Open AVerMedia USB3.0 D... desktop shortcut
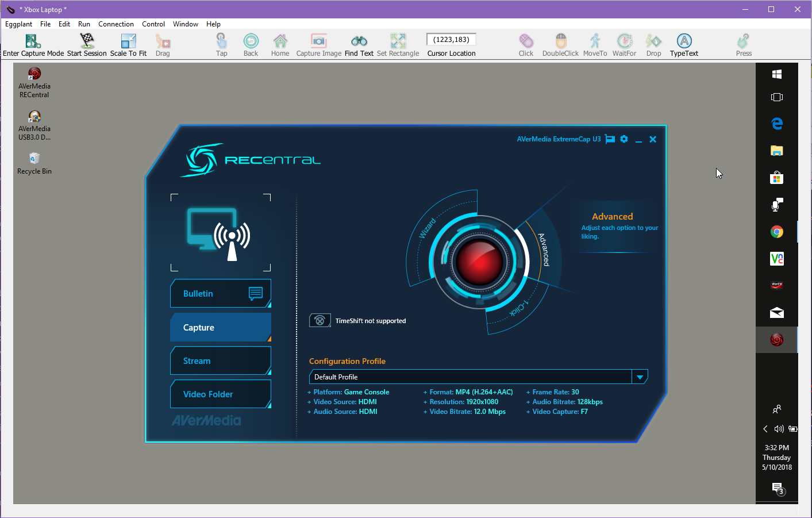The width and height of the screenshot is (812, 518). 34,125
